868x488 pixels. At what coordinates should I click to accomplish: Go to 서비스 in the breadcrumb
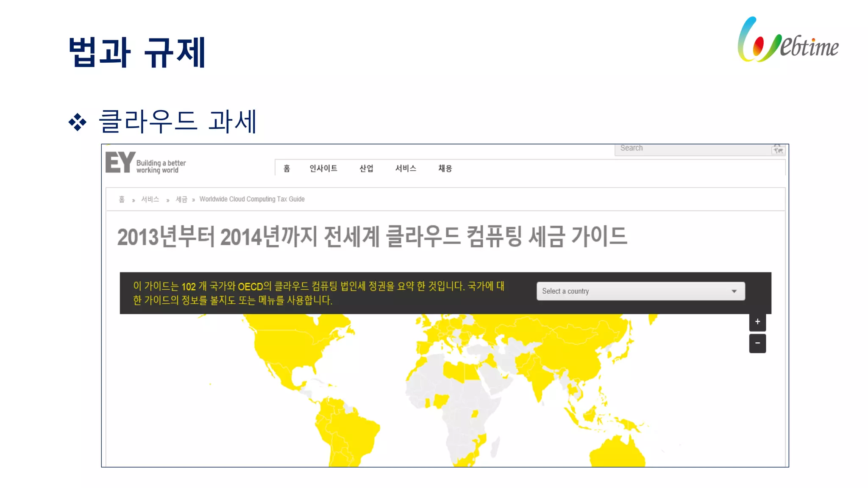click(150, 199)
